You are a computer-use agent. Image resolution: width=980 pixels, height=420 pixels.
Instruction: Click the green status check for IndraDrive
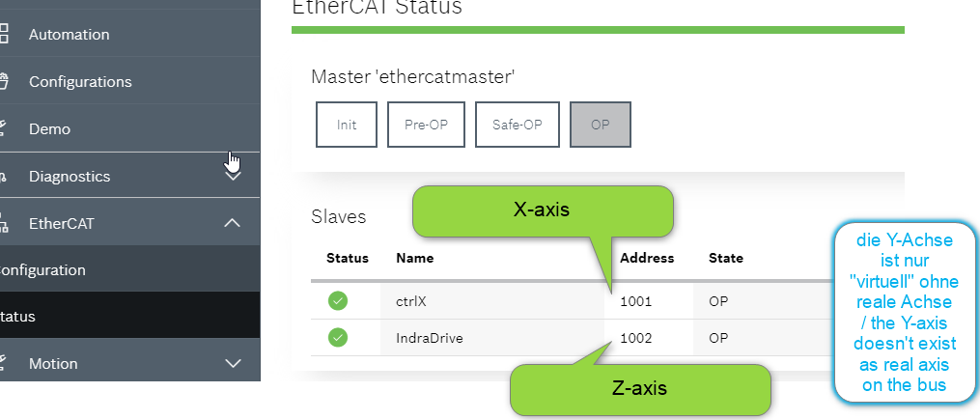click(x=338, y=338)
